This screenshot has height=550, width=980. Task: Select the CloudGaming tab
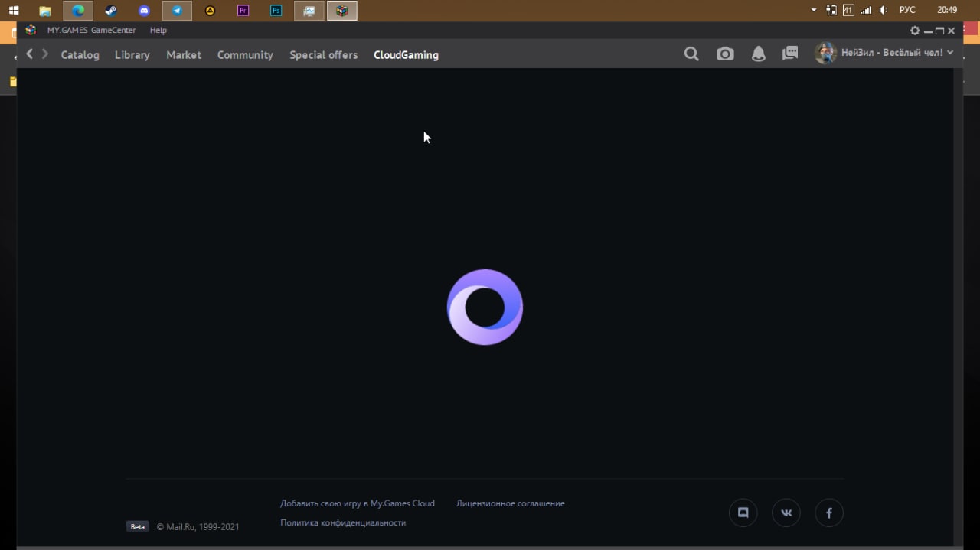click(406, 55)
